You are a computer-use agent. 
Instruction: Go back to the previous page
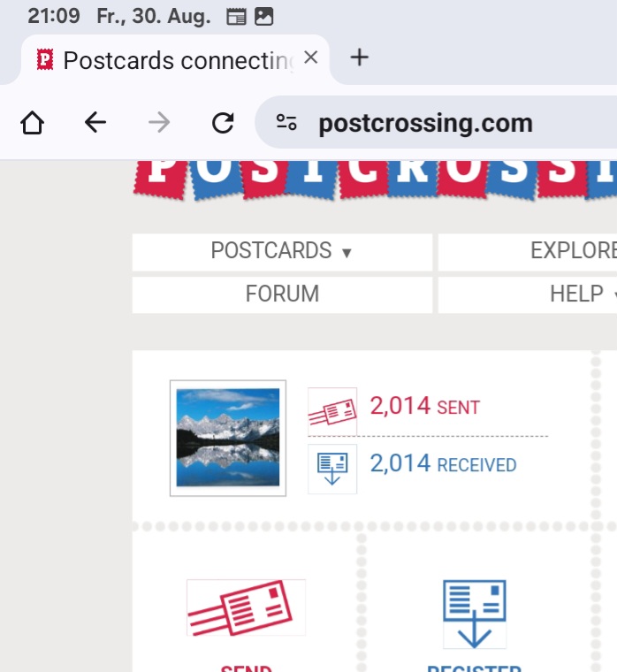tap(95, 123)
